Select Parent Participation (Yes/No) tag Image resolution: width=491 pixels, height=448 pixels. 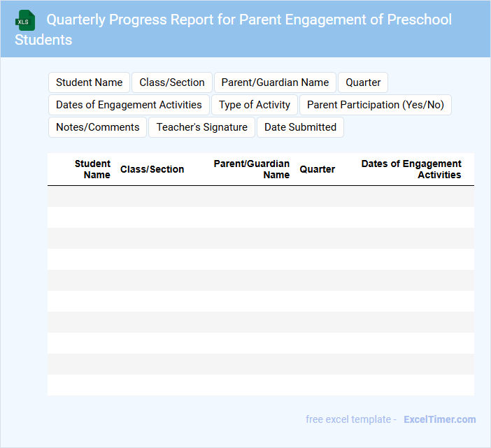pyautogui.click(x=376, y=105)
